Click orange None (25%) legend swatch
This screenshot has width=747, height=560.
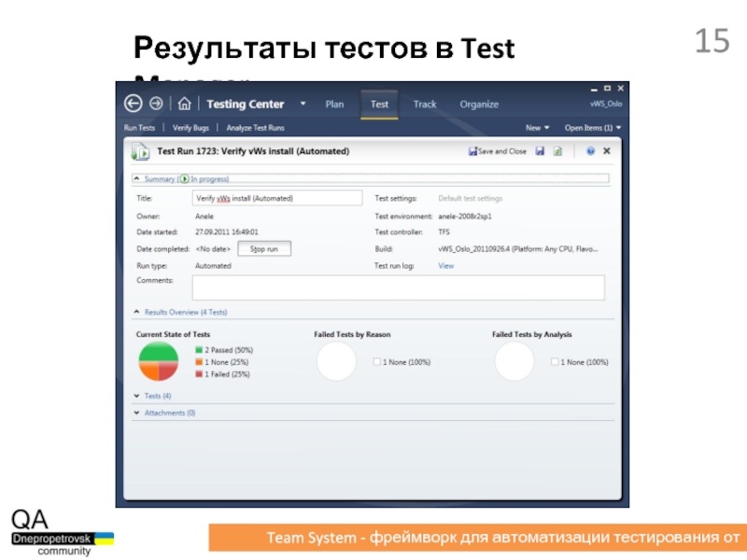(199, 362)
